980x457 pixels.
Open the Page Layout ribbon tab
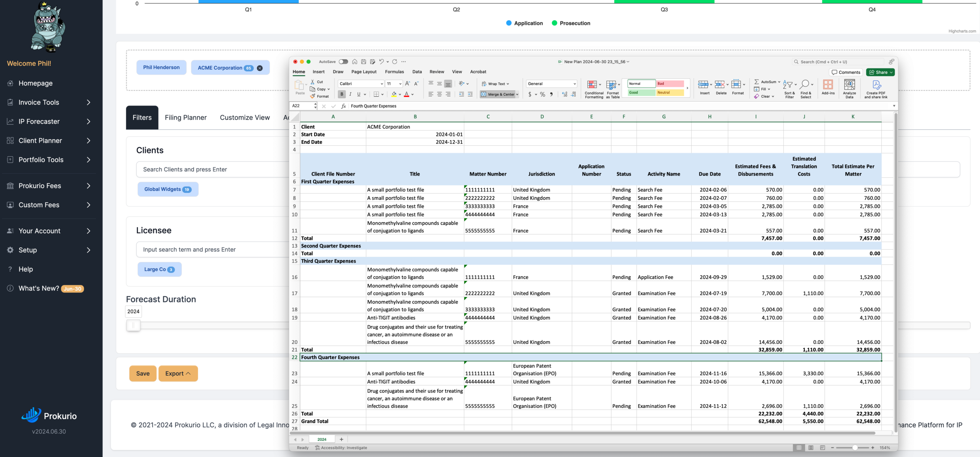click(x=364, y=72)
